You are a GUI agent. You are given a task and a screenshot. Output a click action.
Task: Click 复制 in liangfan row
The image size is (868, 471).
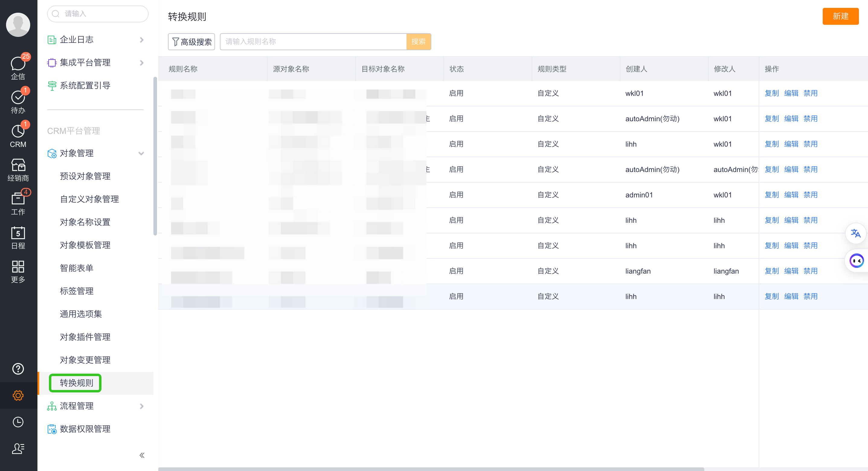(x=772, y=271)
